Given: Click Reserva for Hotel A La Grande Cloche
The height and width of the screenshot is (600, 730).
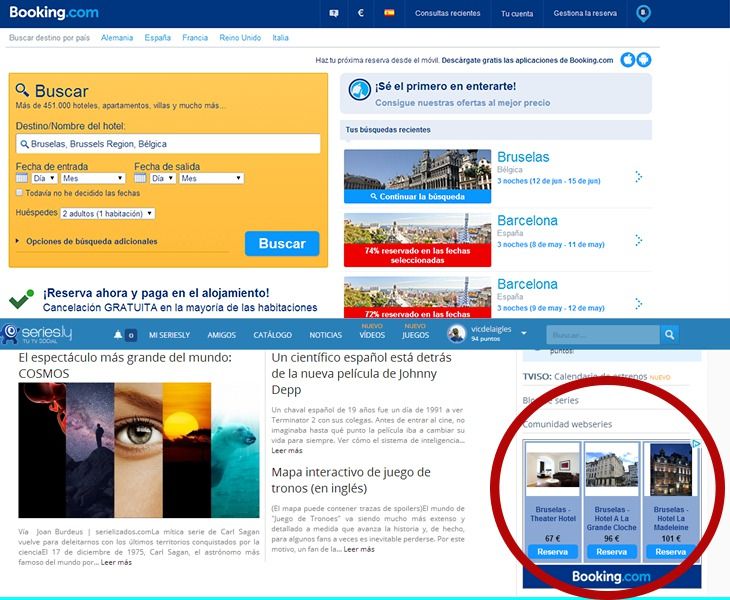Looking at the screenshot, I should [x=611, y=552].
